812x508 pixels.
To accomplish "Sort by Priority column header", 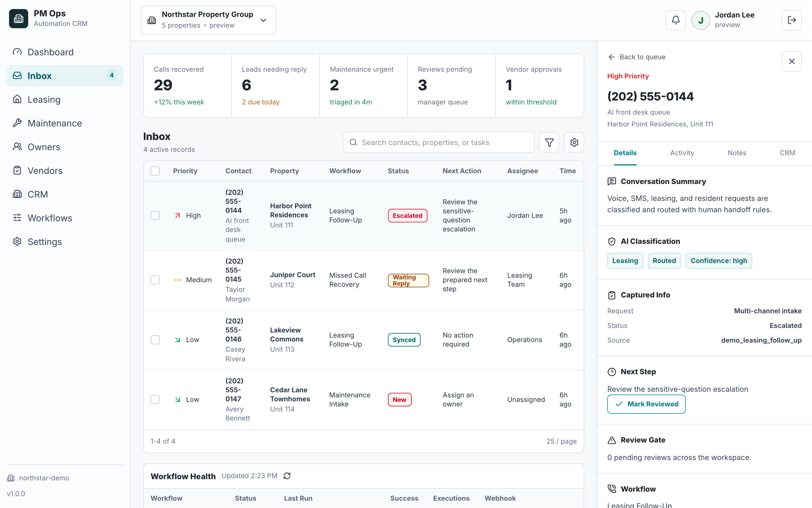I will pos(185,171).
